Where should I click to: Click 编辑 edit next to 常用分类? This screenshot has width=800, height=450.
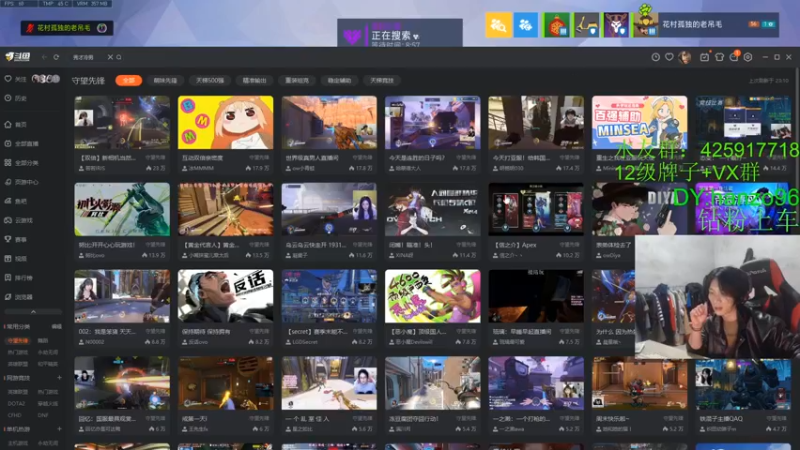pyautogui.click(x=57, y=327)
